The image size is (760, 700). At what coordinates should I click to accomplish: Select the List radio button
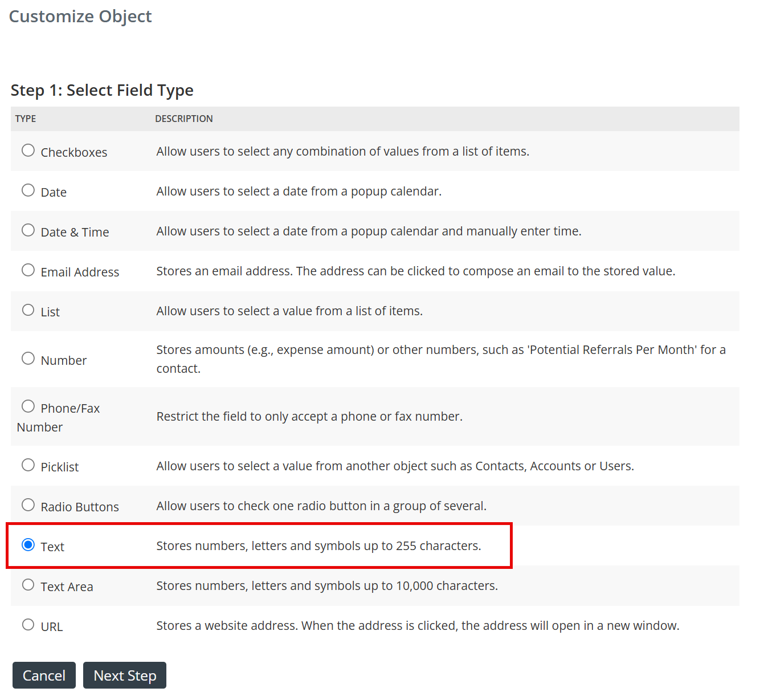pyautogui.click(x=28, y=310)
